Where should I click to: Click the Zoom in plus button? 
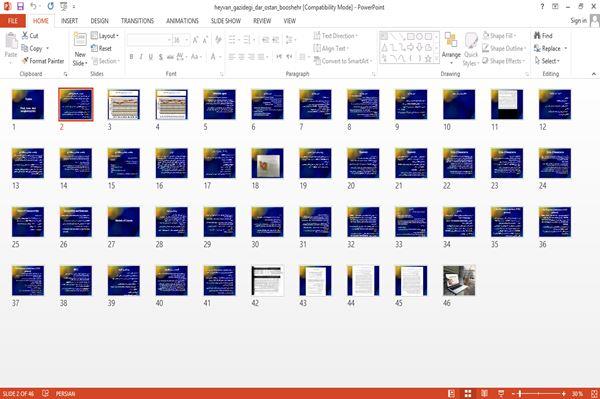tap(564, 394)
